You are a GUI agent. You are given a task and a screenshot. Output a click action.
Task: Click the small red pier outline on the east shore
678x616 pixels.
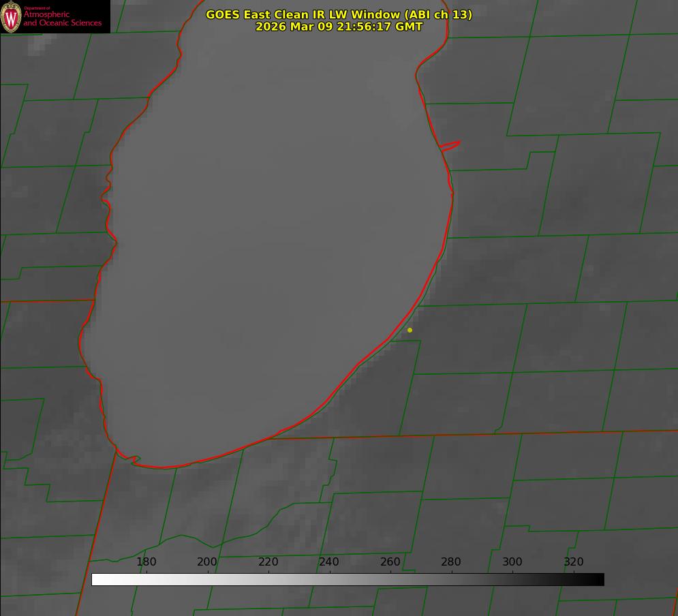click(450, 144)
